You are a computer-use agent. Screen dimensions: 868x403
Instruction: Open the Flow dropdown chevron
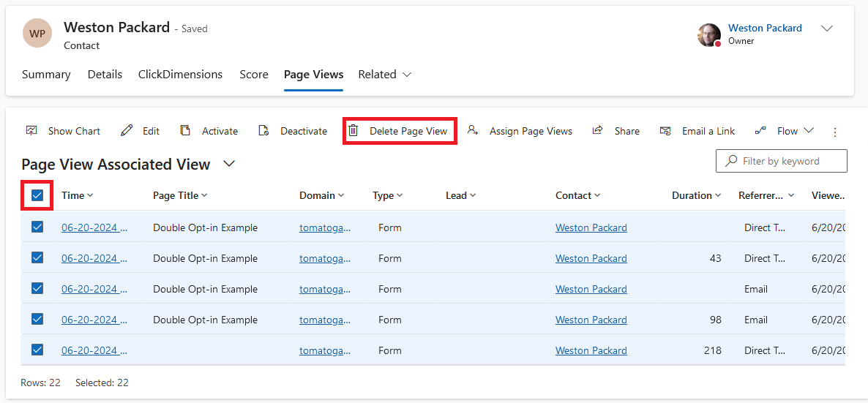click(808, 131)
